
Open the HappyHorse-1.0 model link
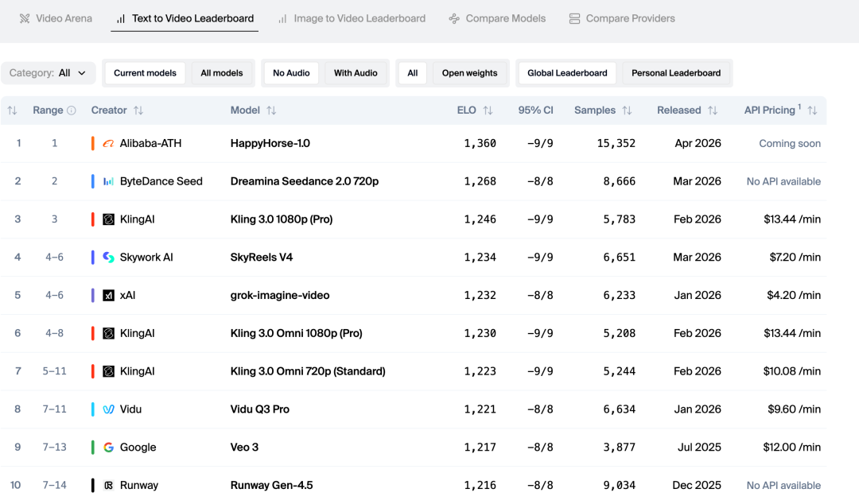pyautogui.click(x=270, y=144)
